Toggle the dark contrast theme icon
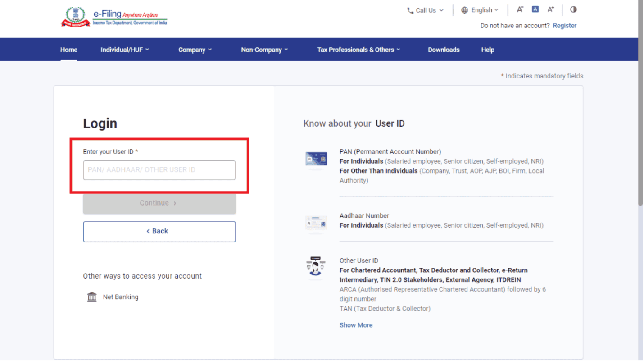Image resolution: width=644 pixels, height=361 pixels. click(573, 9)
